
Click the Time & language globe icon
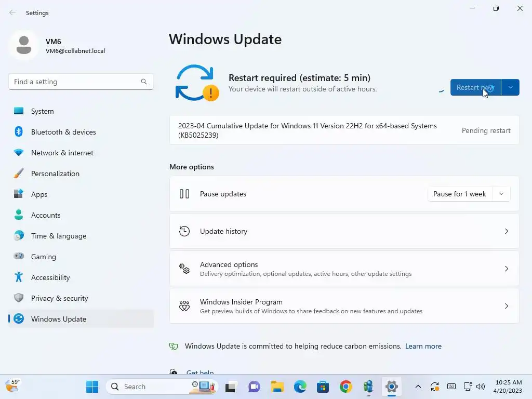coord(19,235)
